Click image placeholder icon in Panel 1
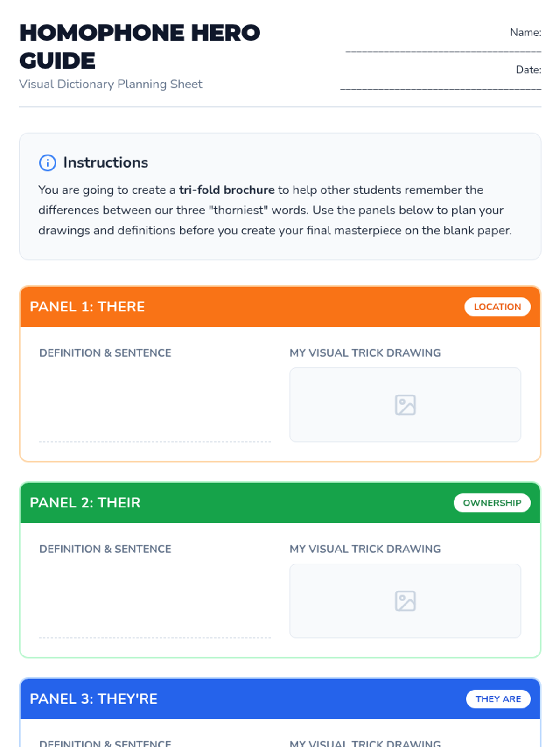The width and height of the screenshot is (560, 747). pos(405,405)
